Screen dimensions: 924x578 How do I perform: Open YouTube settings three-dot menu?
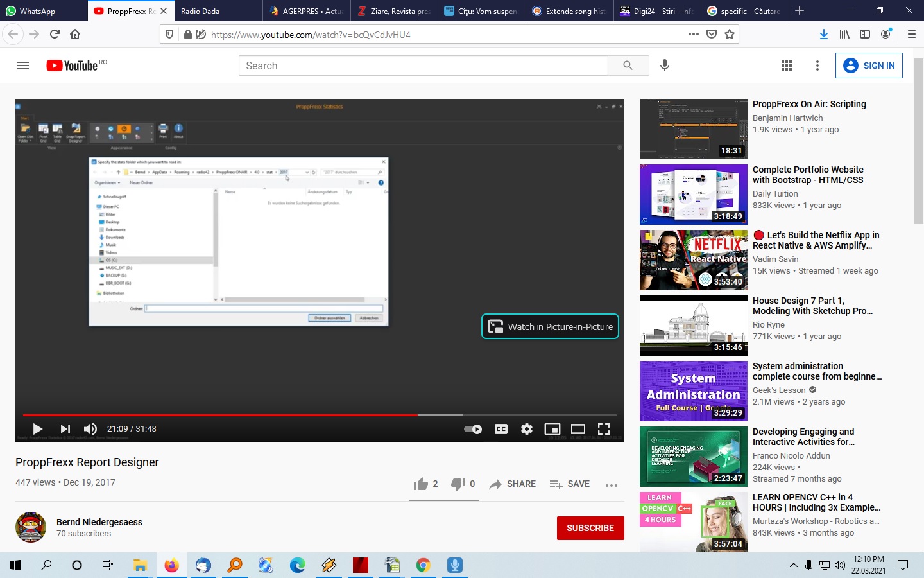[817, 66]
